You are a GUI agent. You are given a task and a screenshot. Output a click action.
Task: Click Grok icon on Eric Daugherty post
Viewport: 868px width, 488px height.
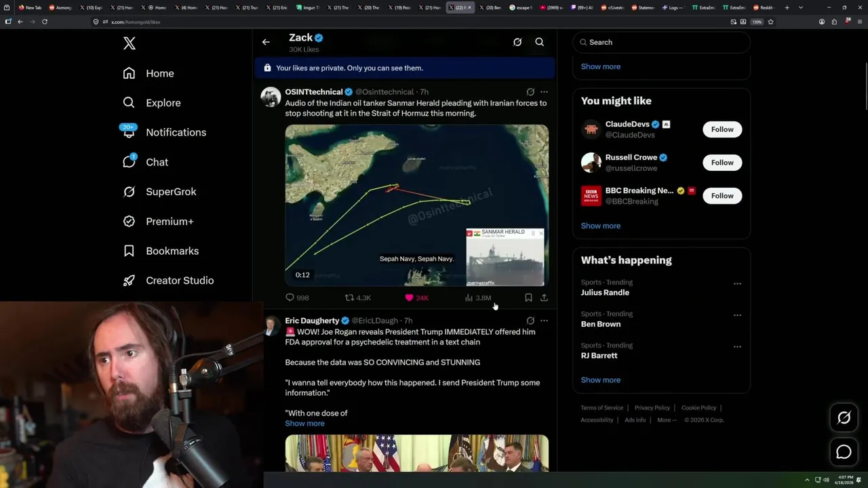point(530,321)
